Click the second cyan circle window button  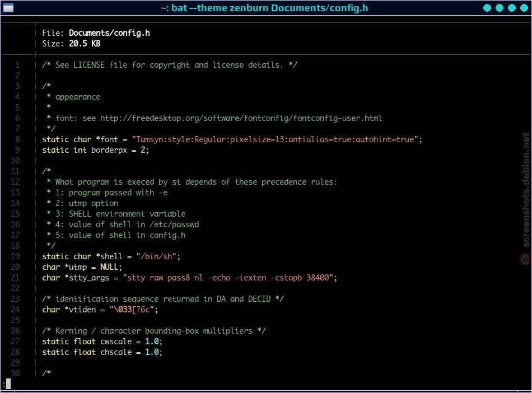pyautogui.click(x=500, y=8)
